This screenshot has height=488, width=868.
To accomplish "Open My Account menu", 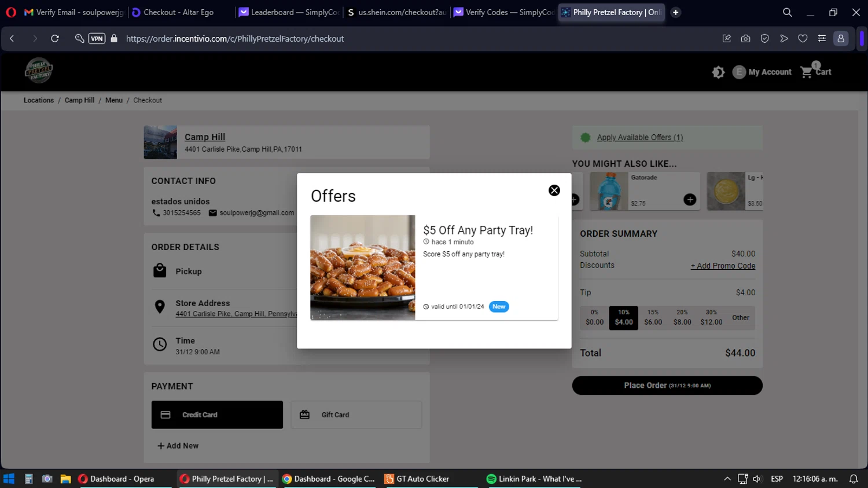I will 762,72.
